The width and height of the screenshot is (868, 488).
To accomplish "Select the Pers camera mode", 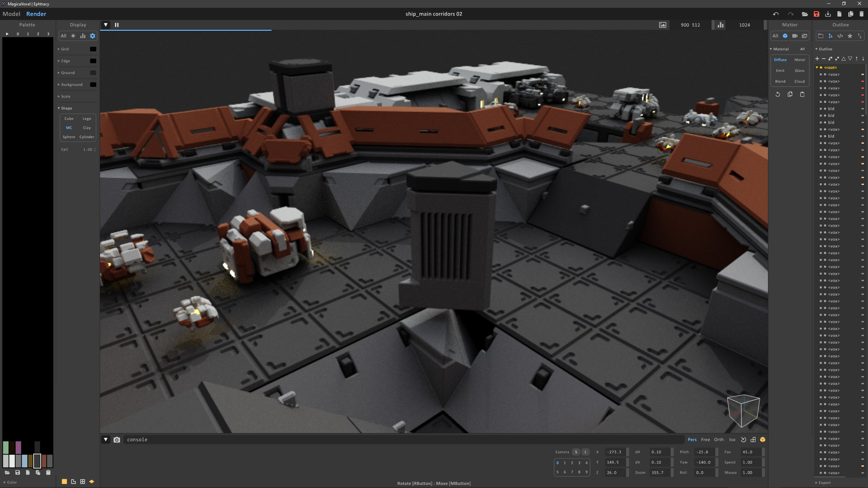I will [692, 440].
